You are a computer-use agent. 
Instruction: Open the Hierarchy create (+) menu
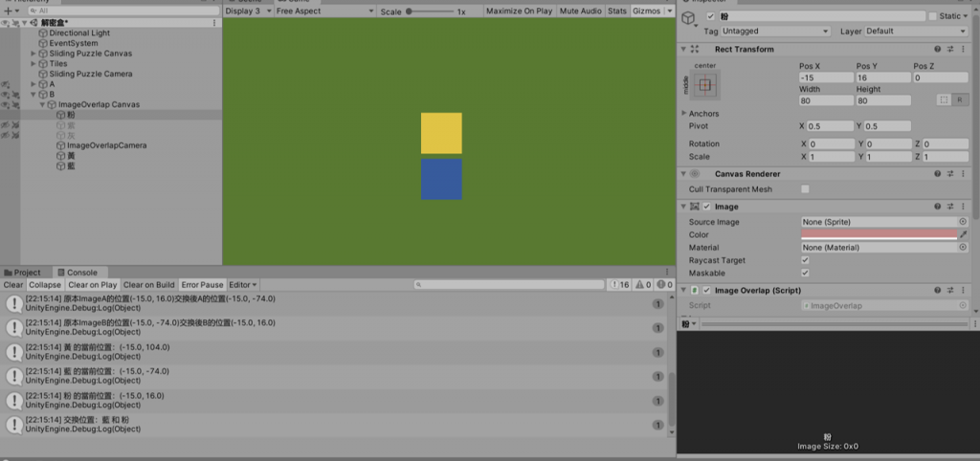click(x=11, y=11)
